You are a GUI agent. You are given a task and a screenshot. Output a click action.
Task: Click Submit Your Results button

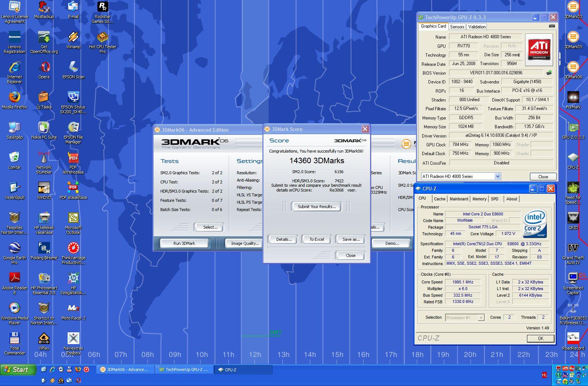pos(316,207)
